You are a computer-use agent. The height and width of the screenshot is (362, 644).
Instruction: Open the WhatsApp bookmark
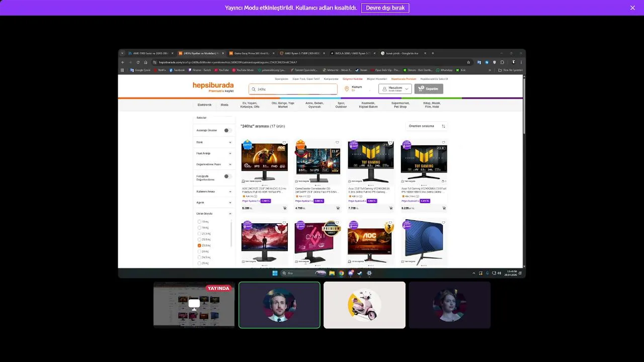444,70
